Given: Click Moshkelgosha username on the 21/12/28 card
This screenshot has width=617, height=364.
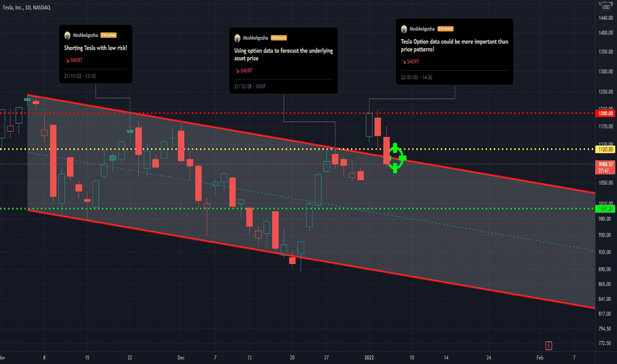Looking at the screenshot, I should tap(256, 38).
